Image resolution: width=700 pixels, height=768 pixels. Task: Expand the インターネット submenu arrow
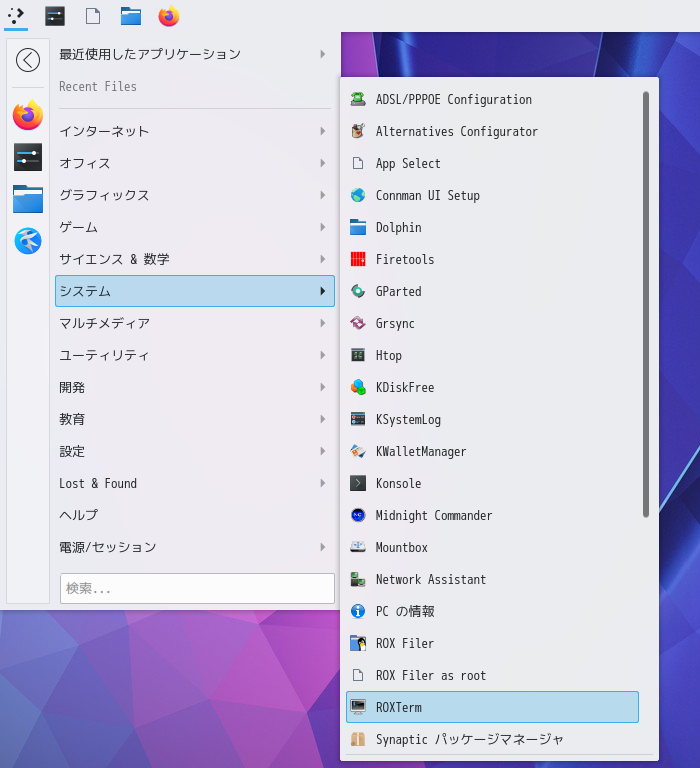(323, 131)
